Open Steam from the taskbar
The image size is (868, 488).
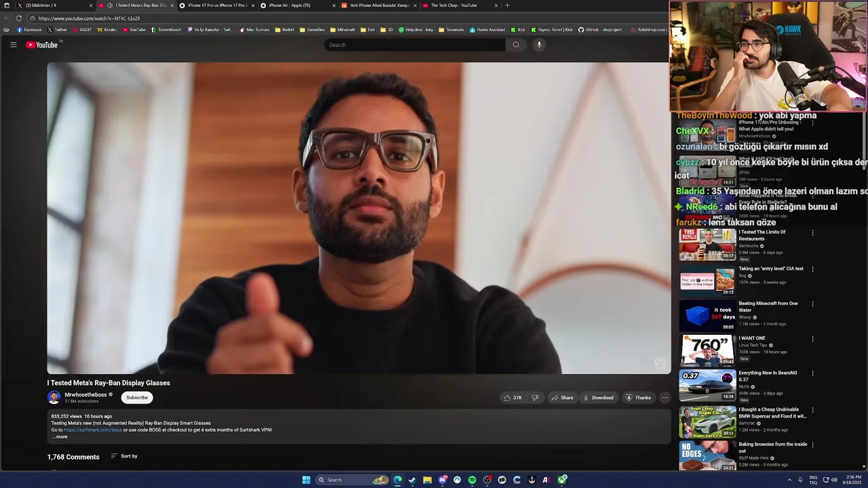pyautogui.click(x=412, y=480)
